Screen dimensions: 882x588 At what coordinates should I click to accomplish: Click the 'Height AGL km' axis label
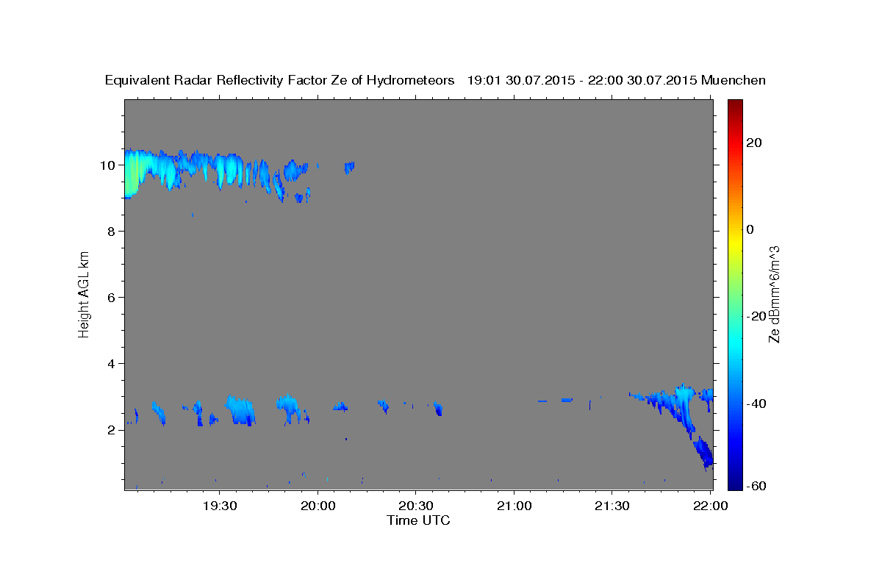point(85,294)
